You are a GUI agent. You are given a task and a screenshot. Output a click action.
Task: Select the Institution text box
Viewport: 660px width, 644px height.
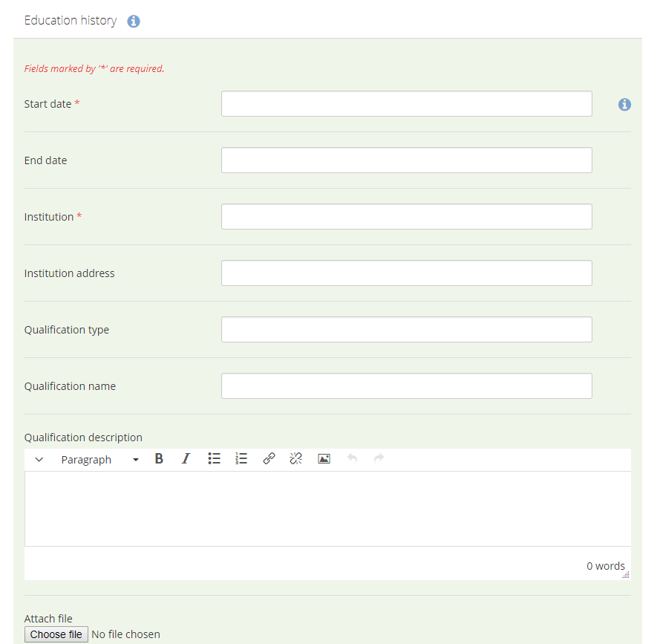point(406,217)
